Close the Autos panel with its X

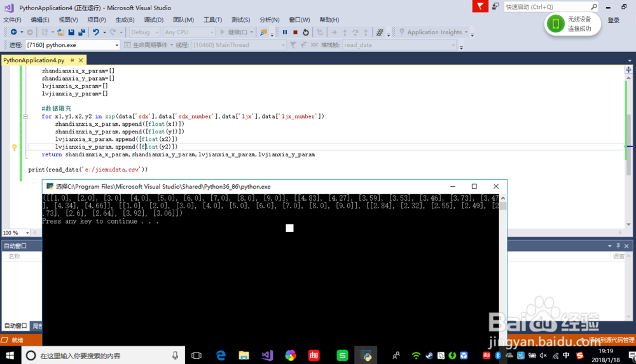(626, 246)
